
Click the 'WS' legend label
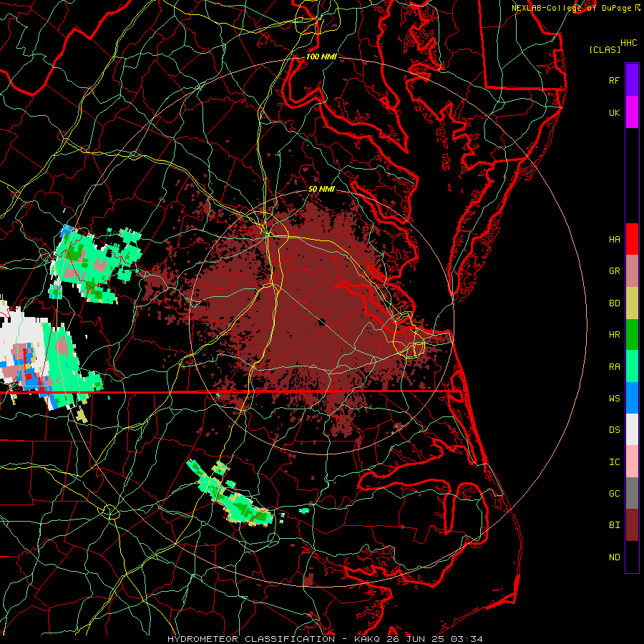click(x=614, y=398)
